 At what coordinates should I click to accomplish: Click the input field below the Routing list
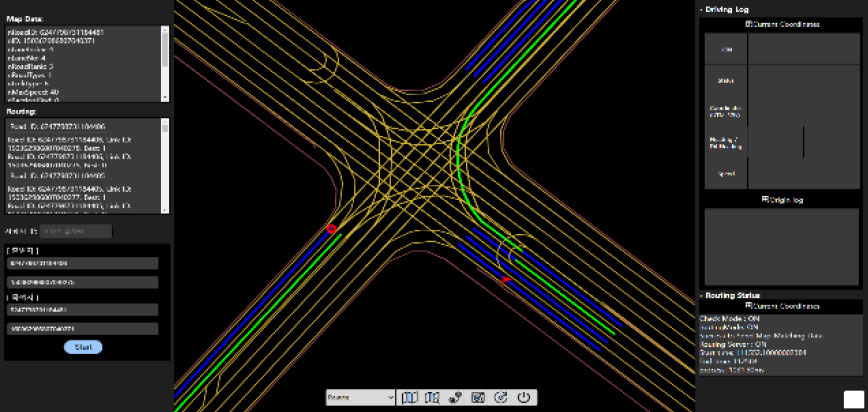76,231
